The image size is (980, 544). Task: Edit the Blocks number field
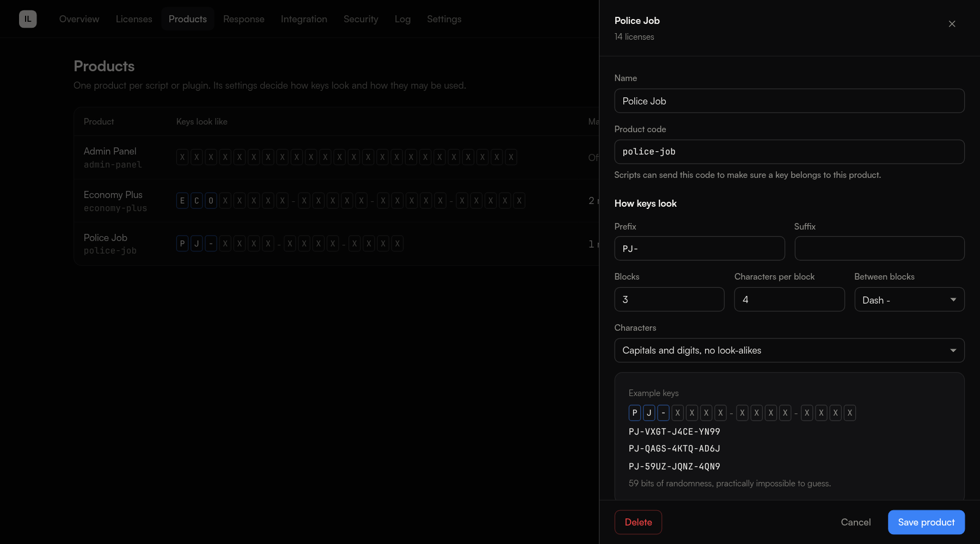669,300
